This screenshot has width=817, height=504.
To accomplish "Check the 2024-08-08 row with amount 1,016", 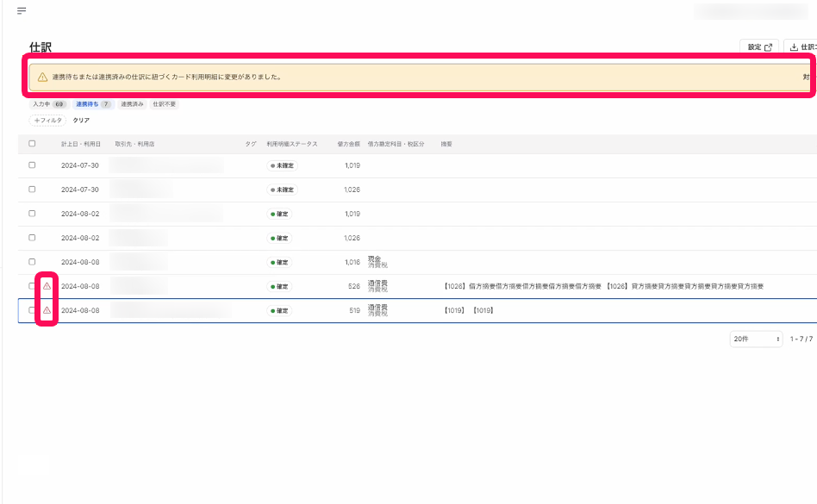I will tap(32, 262).
